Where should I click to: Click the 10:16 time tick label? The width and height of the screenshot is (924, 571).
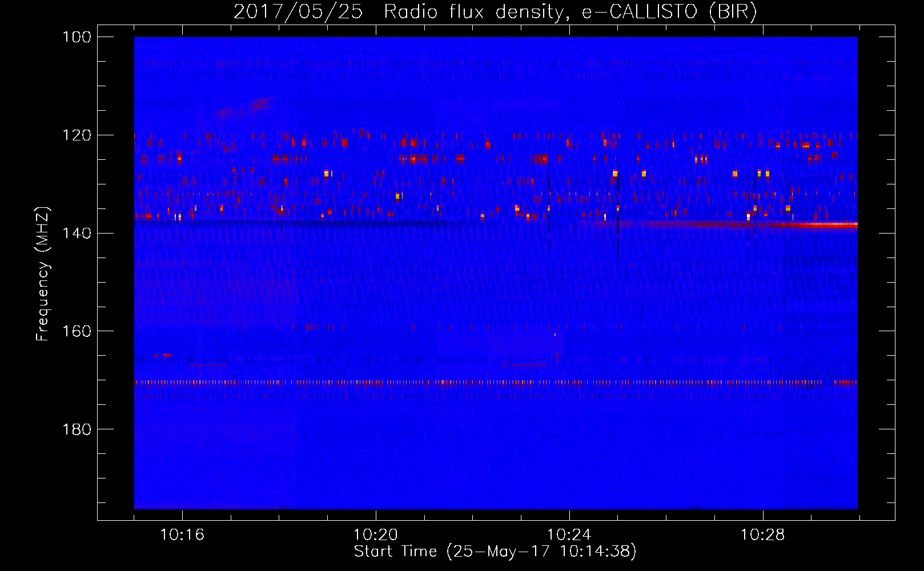click(x=182, y=535)
